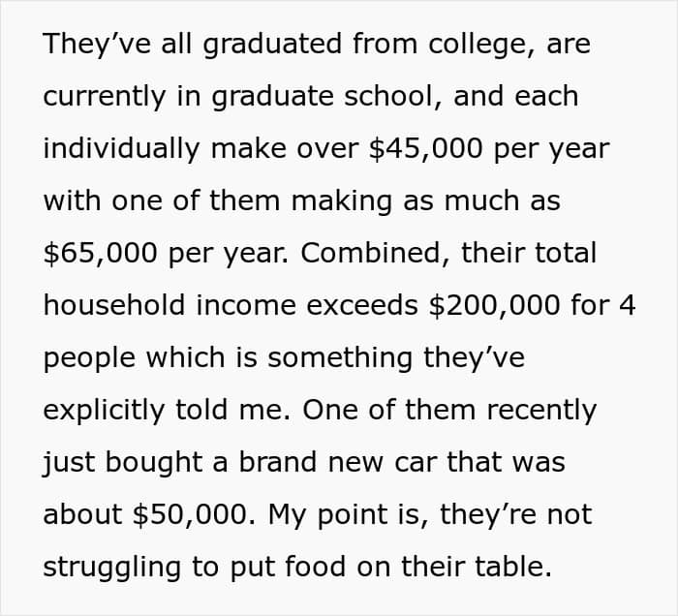
Task: Click the word "individually" at line start
Action: [x=121, y=149]
